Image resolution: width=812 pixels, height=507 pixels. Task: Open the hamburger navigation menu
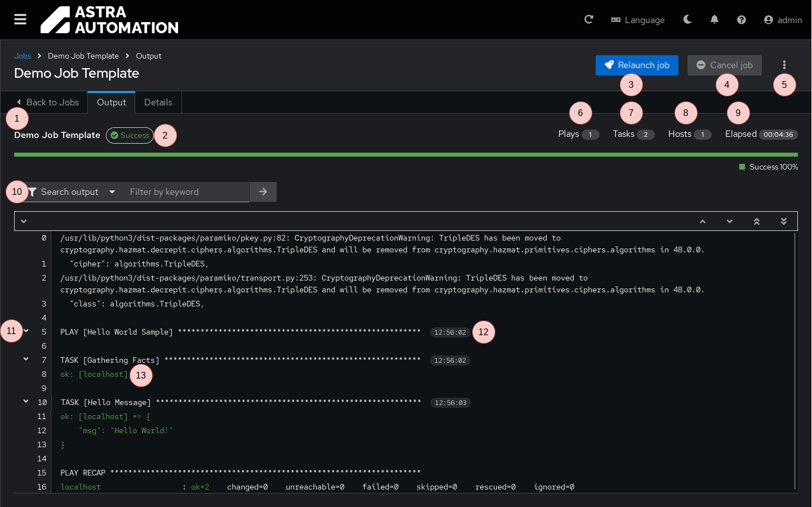20,20
